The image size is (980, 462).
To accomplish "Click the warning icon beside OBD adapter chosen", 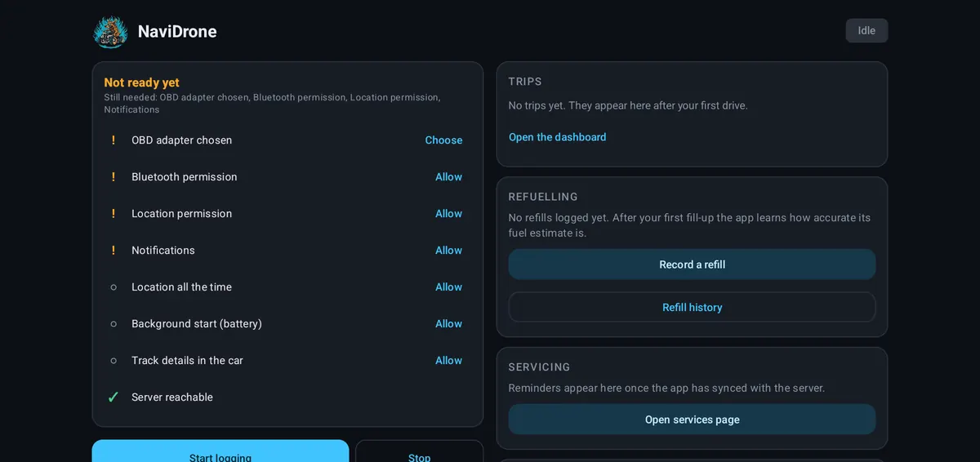I will tap(114, 140).
